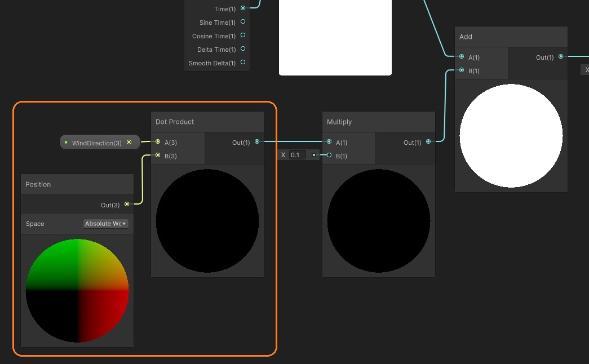Select the WindDirection(3) property pill

pos(100,143)
